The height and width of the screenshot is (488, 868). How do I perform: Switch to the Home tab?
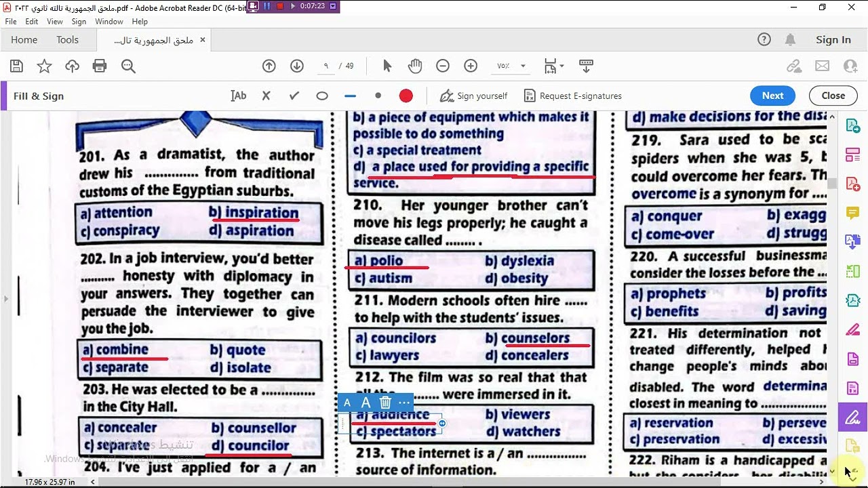(24, 39)
